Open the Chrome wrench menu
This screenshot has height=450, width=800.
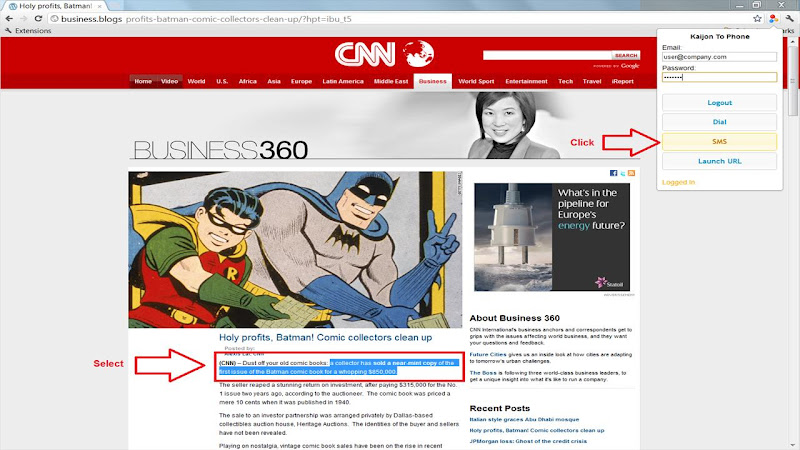point(790,18)
